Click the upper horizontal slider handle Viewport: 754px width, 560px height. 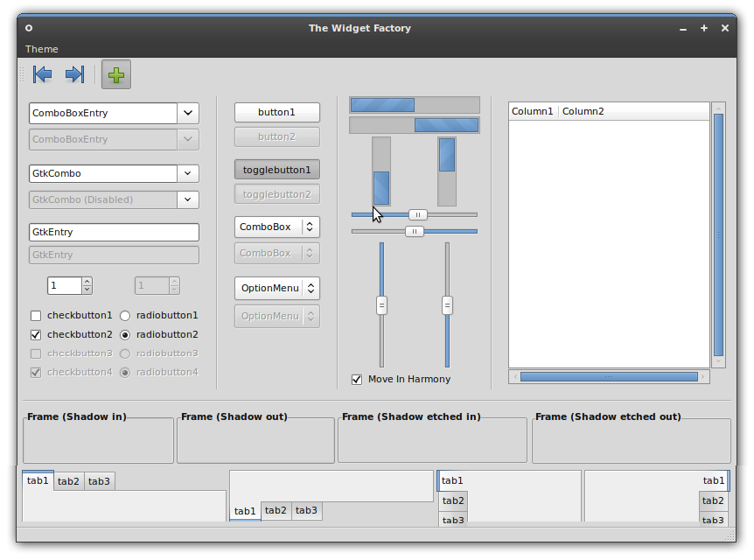[418, 215]
